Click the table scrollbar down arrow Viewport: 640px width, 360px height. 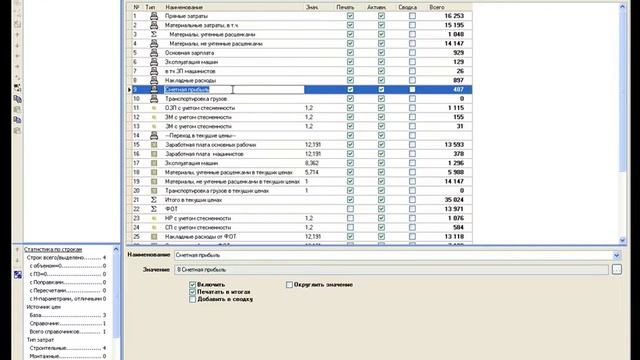click(622, 240)
